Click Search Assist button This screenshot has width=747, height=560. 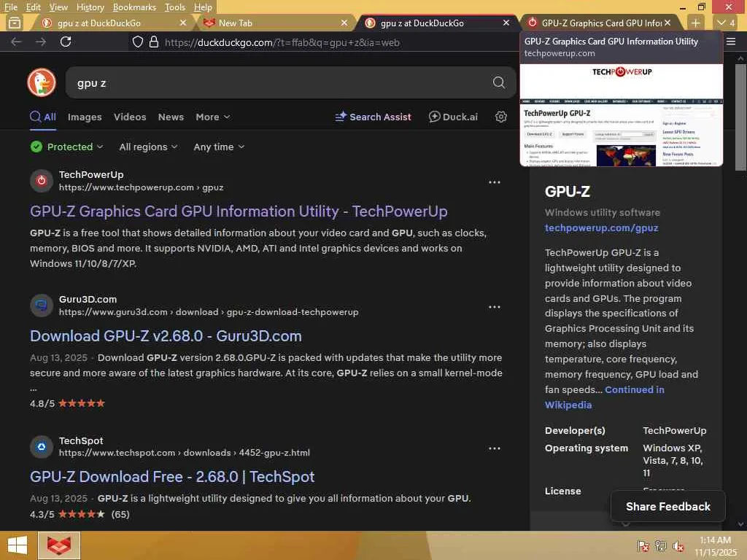[373, 117]
